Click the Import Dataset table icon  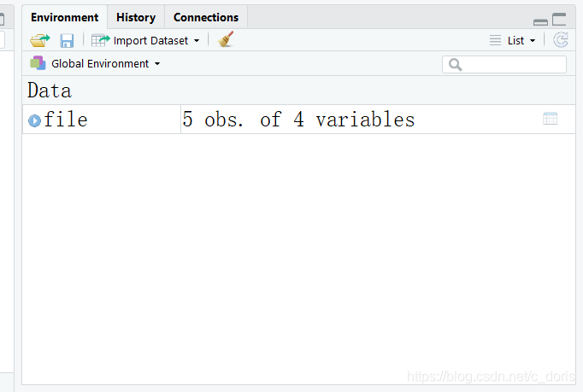click(x=101, y=40)
